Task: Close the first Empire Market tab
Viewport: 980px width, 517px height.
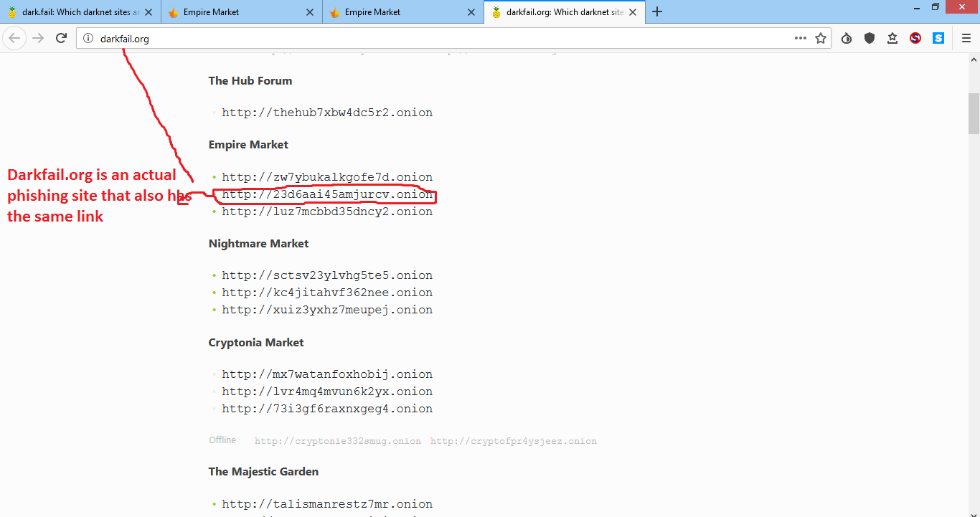Action: click(x=310, y=12)
